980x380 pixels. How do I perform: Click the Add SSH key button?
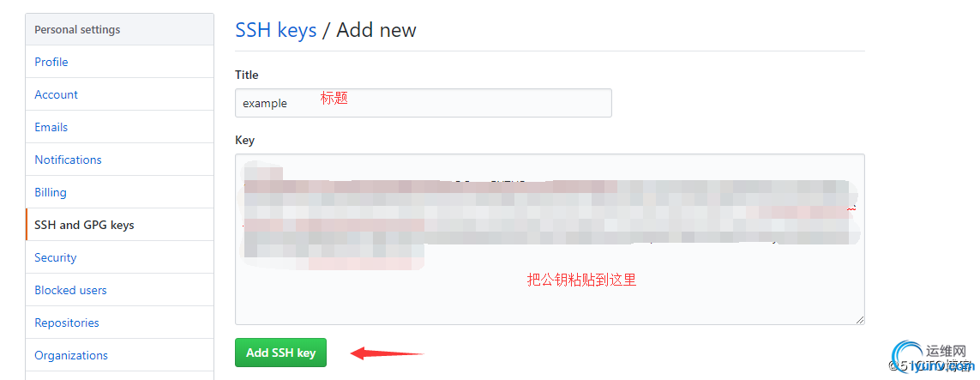point(280,353)
